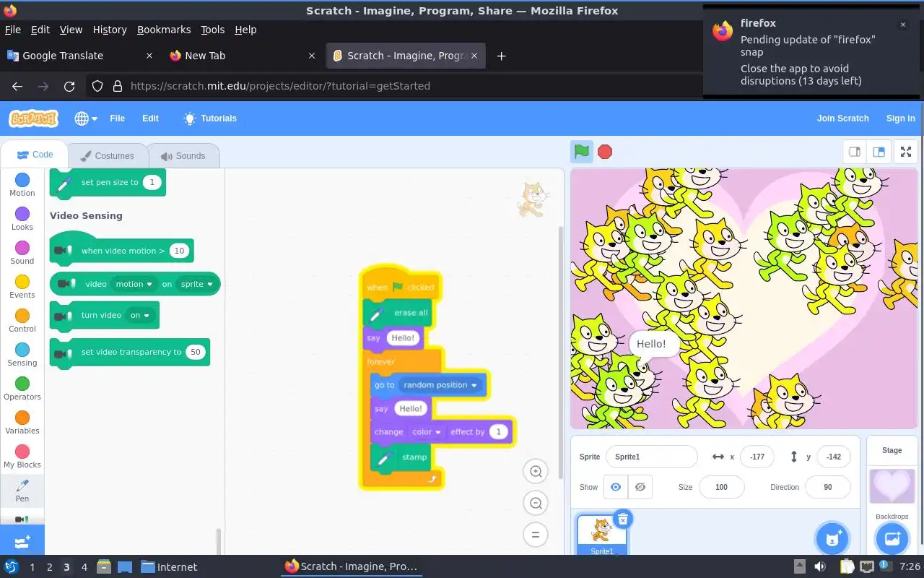Open the Operators blocks category
The image size is (924, 578).
(22, 389)
